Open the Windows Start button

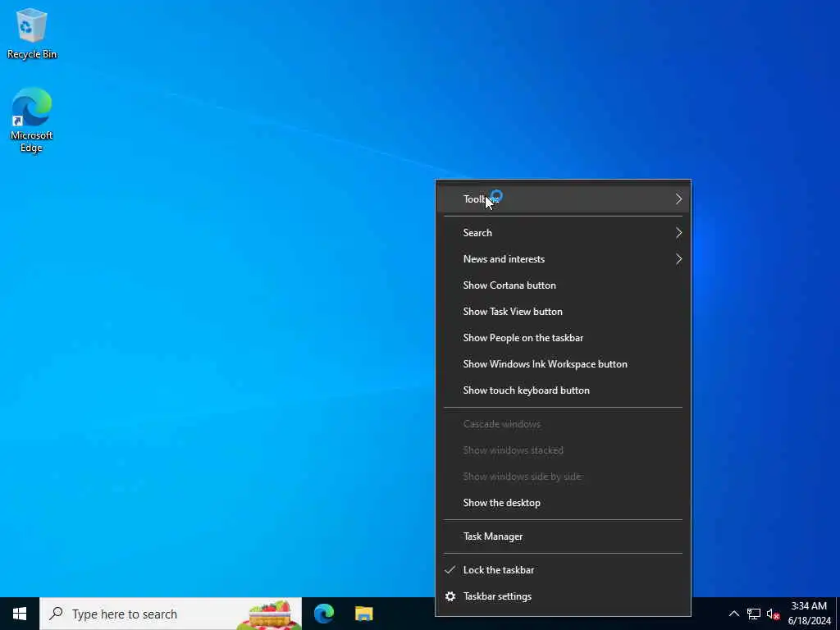20,614
